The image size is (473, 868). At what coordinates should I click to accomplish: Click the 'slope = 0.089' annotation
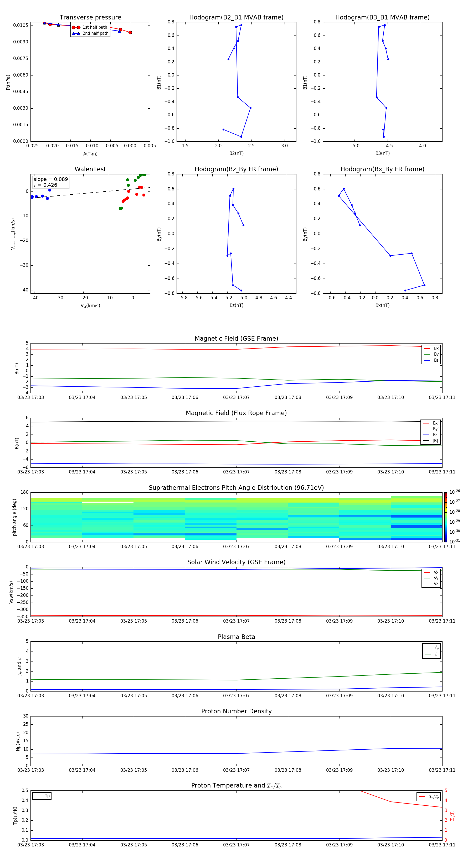50,179
